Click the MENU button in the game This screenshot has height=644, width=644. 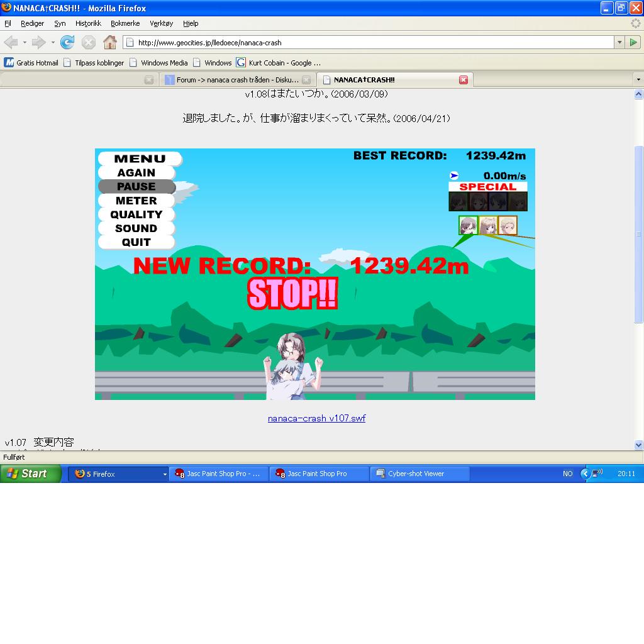tap(140, 158)
